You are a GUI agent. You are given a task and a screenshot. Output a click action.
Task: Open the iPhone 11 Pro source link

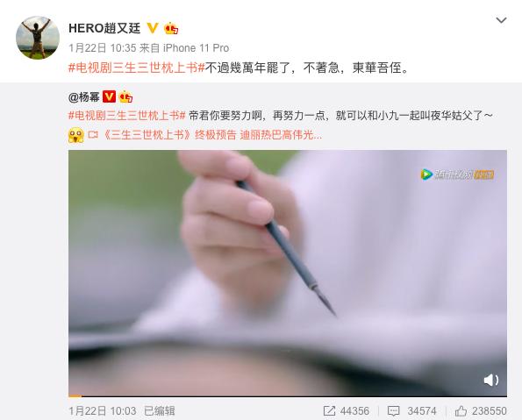click(196, 48)
